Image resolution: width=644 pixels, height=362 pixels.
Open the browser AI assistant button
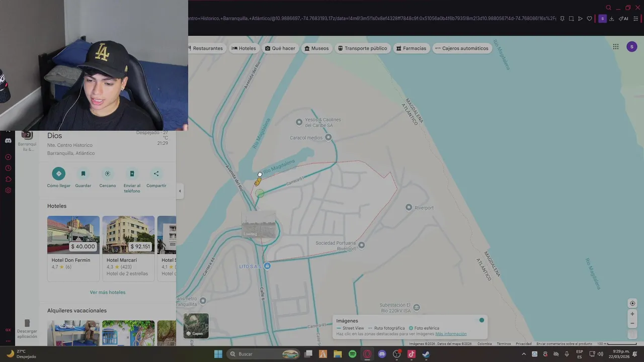coord(623,19)
